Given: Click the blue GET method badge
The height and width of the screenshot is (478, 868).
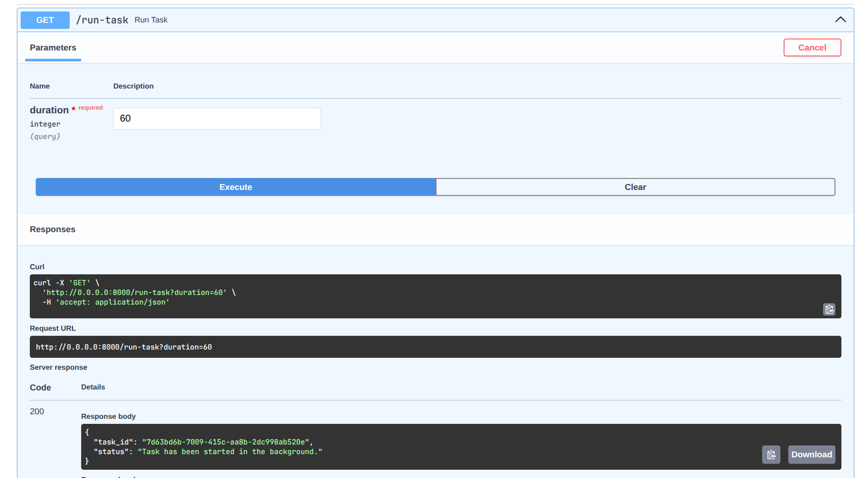Looking at the screenshot, I should (x=45, y=20).
